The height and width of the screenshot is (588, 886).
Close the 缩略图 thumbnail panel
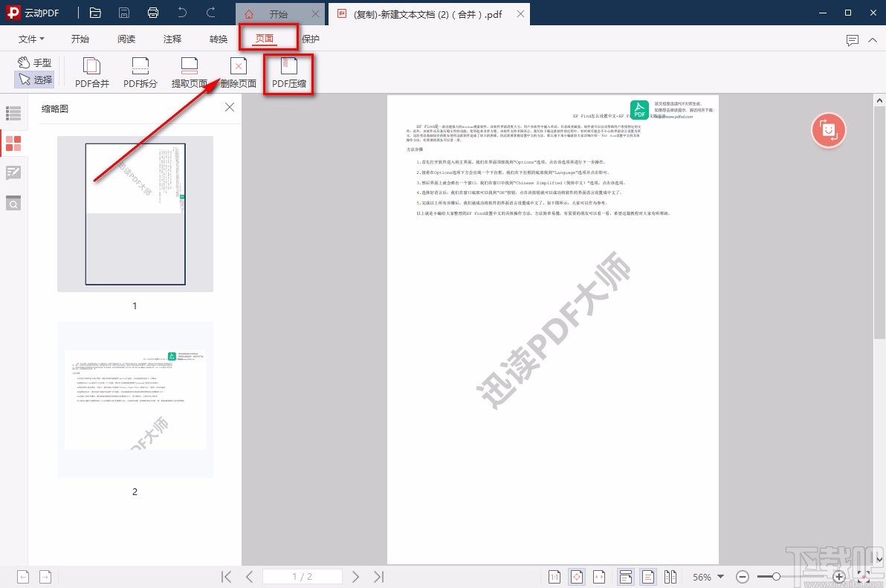[230, 107]
